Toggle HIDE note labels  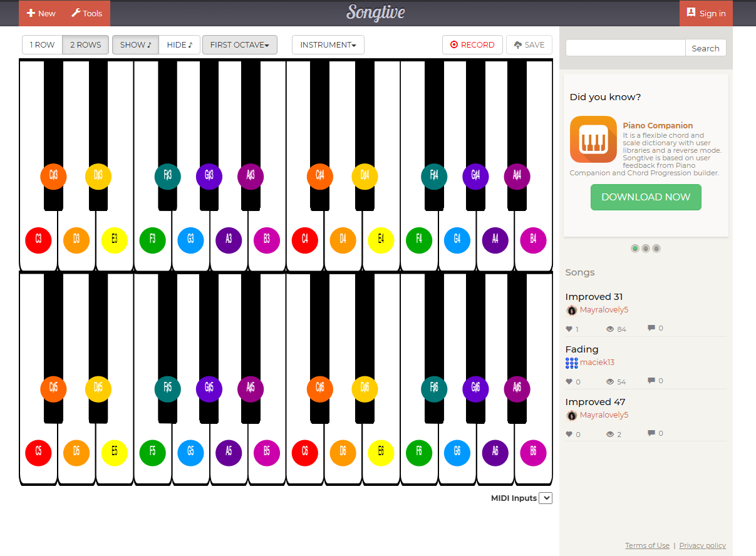tap(179, 45)
